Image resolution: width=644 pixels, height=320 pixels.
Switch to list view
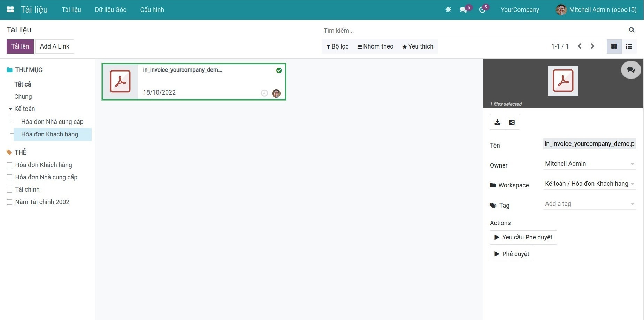click(629, 46)
